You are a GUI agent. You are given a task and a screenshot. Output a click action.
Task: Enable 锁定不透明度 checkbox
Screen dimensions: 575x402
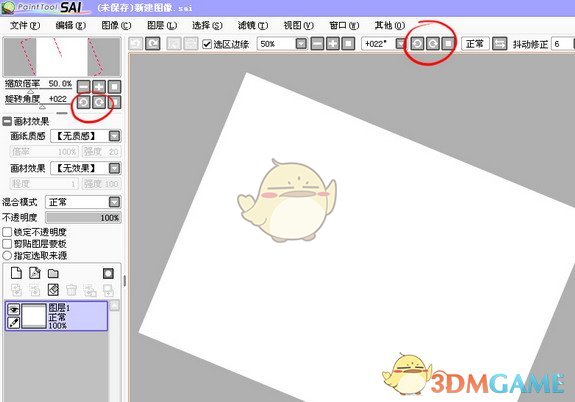pyautogui.click(x=7, y=232)
